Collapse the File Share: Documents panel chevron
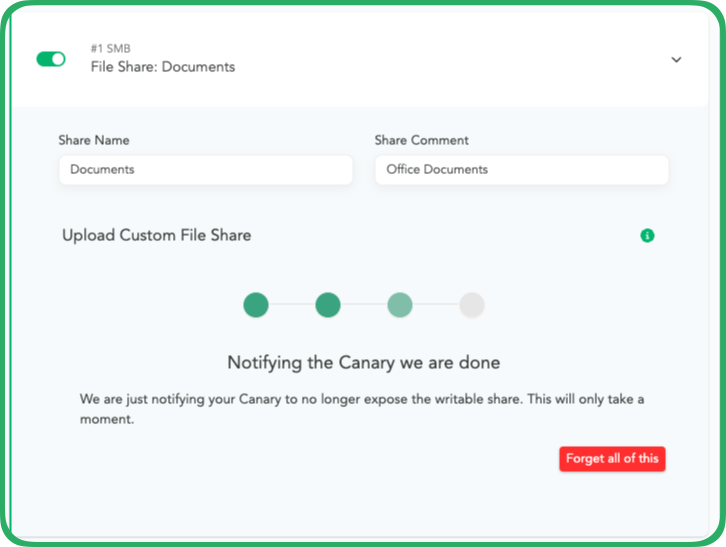The image size is (726, 547). coord(676,60)
